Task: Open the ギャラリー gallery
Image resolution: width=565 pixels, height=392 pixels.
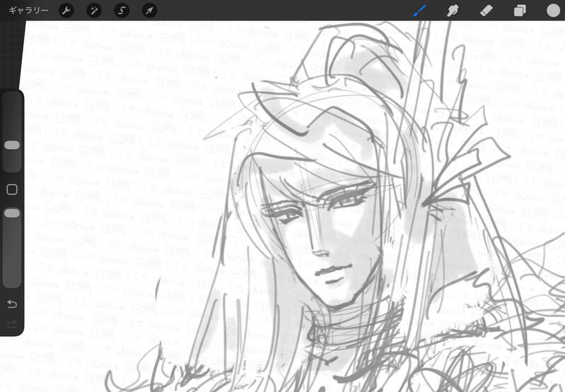Action: (28, 11)
